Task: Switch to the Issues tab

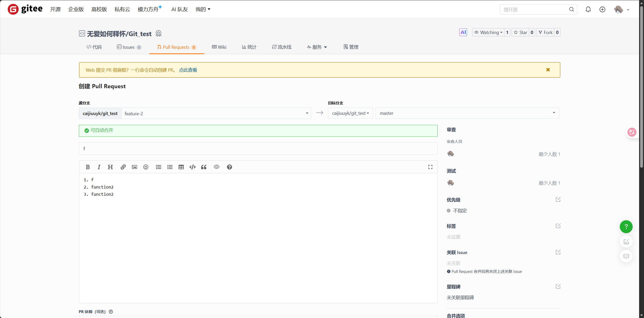Action: pos(129,47)
